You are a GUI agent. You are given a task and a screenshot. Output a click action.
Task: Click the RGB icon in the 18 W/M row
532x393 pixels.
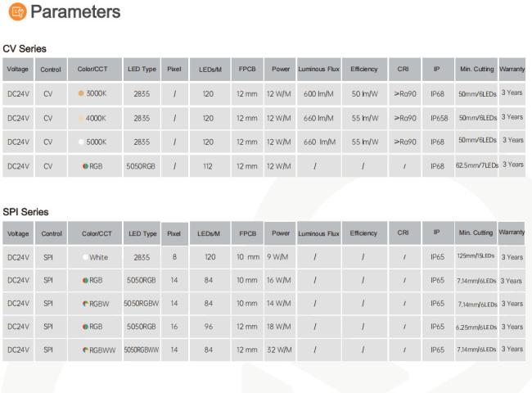pyautogui.click(x=85, y=327)
